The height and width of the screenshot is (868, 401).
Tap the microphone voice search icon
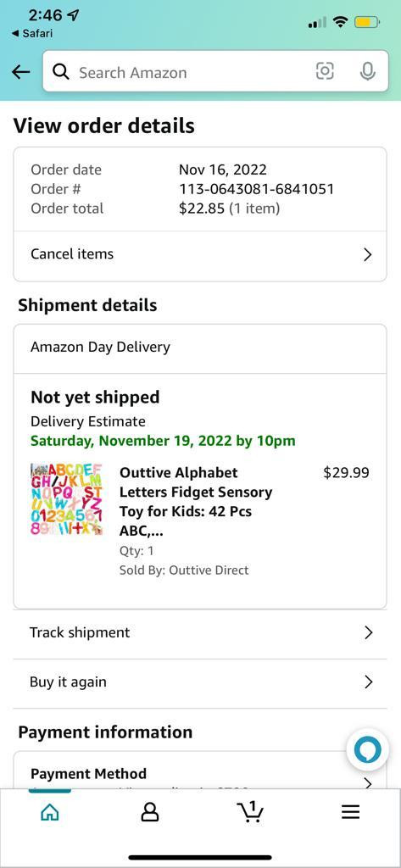367,71
